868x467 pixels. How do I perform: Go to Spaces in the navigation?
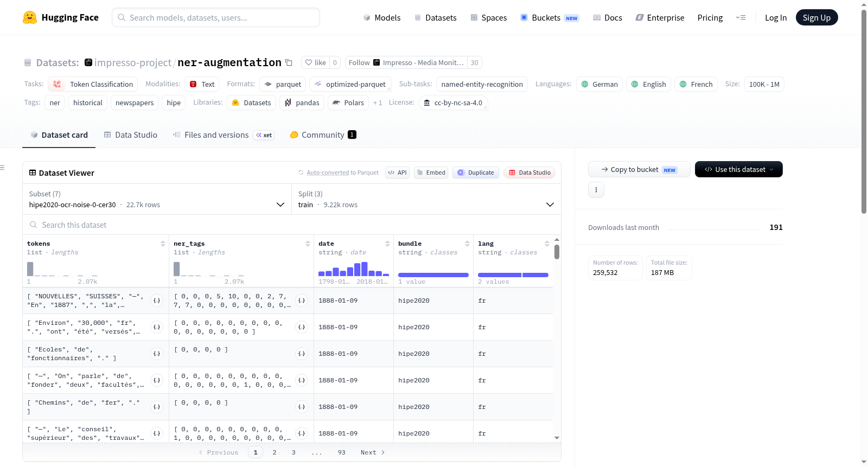(x=489, y=18)
